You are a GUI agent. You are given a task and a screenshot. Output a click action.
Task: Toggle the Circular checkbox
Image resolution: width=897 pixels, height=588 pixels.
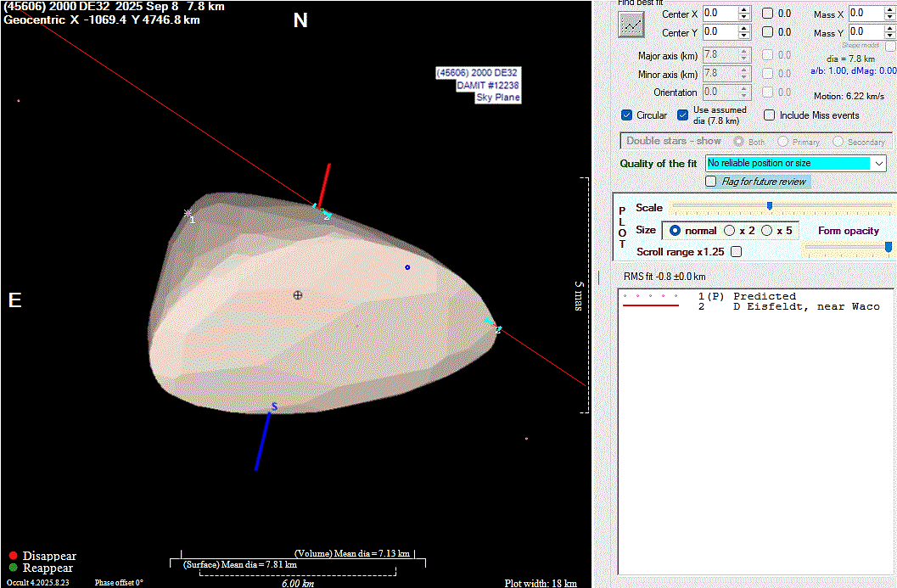[627, 115]
